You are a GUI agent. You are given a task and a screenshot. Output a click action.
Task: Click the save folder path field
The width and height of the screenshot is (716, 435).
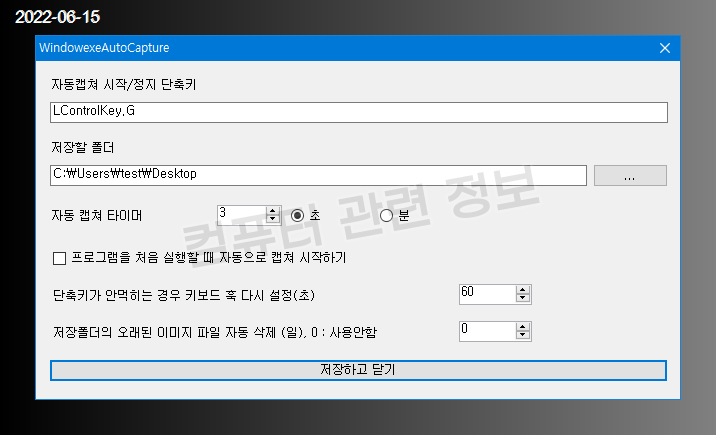point(318,175)
